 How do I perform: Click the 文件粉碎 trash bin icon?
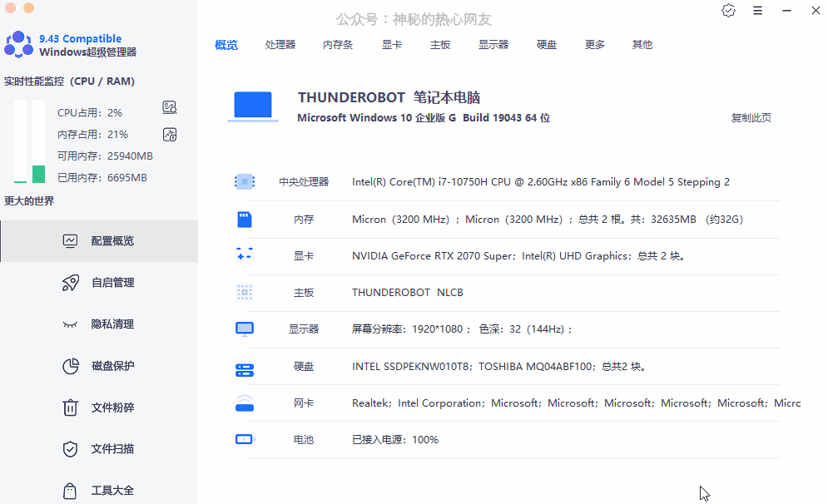click(x=70, y=408)
